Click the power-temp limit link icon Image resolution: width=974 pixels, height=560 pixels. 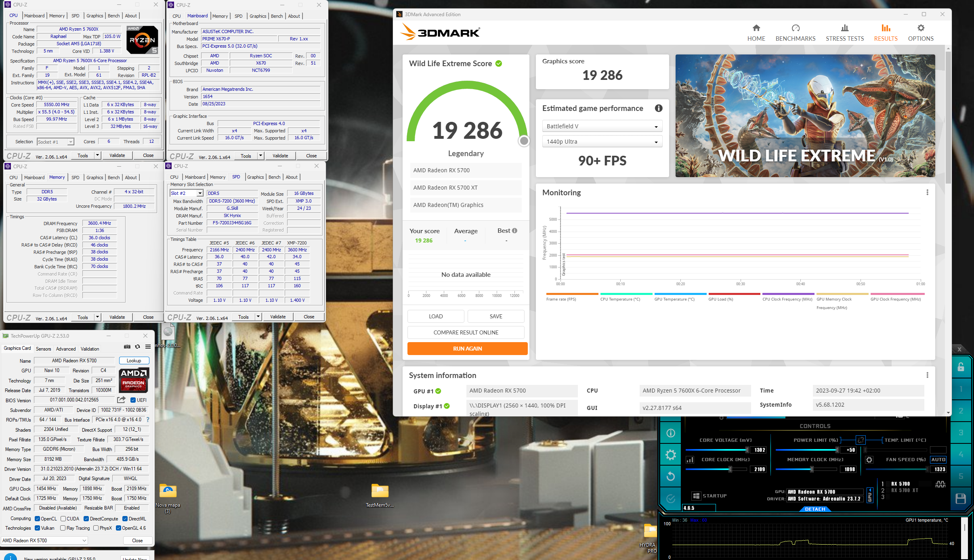861,440
